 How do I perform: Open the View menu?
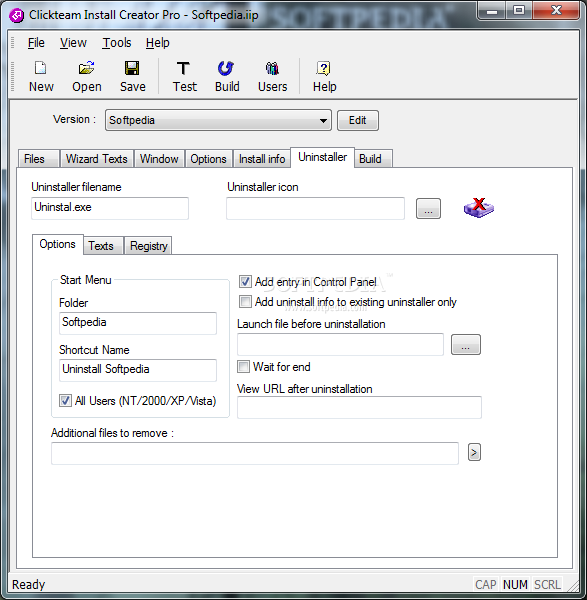73,42
